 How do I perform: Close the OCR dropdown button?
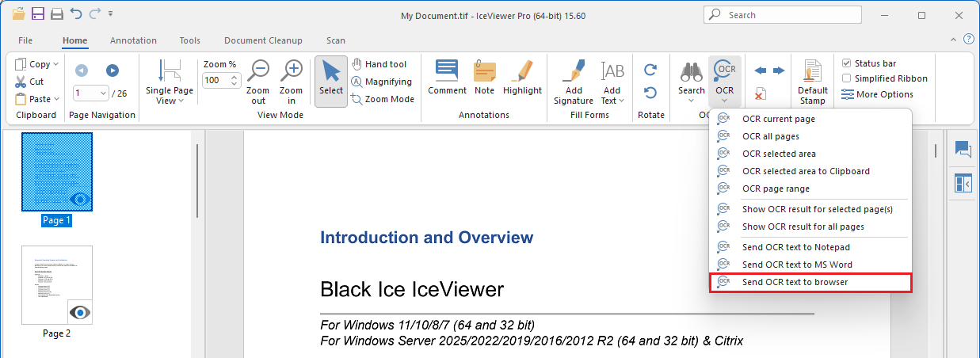[x=724, y=81]
